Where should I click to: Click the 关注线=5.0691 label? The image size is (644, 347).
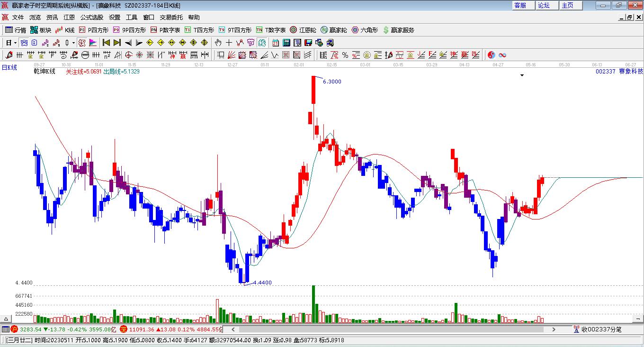click(x=83, y=72)
